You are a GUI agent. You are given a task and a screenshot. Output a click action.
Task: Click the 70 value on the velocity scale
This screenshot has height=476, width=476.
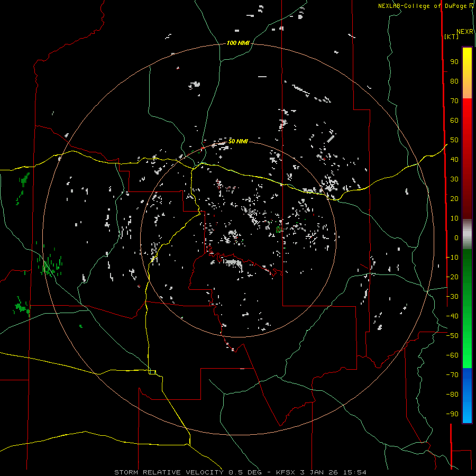click(x=454, y=101)
